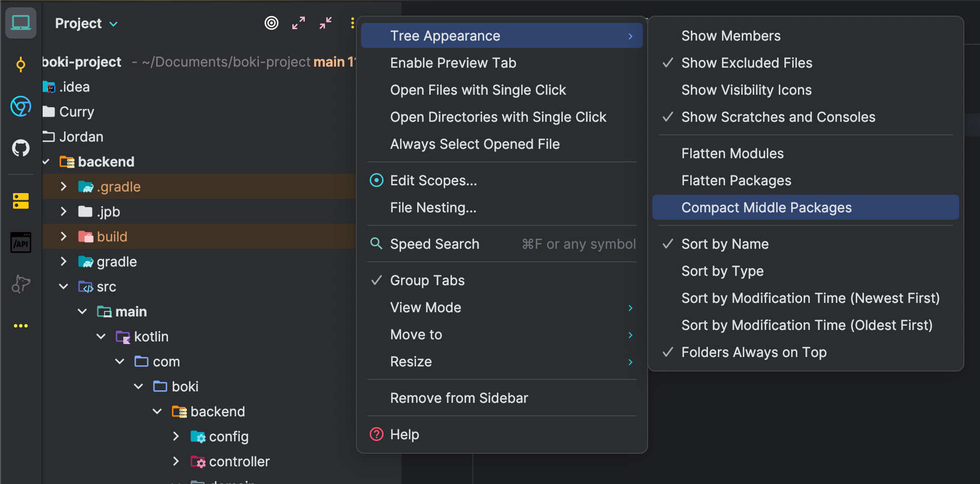Open the API endpoints tool window icon

pyautogui.click(x=21, y=243)
